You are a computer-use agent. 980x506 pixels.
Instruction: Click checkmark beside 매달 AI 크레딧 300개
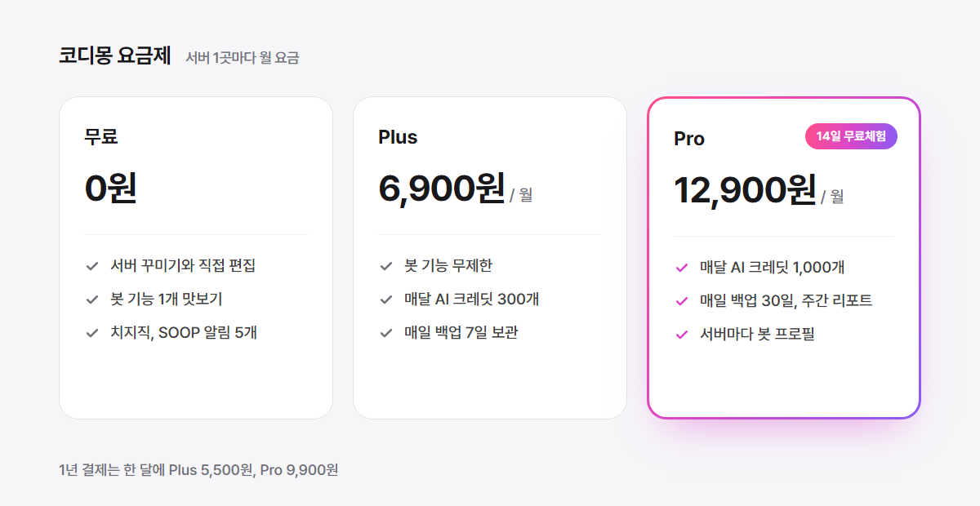click(x=386, y=300)
